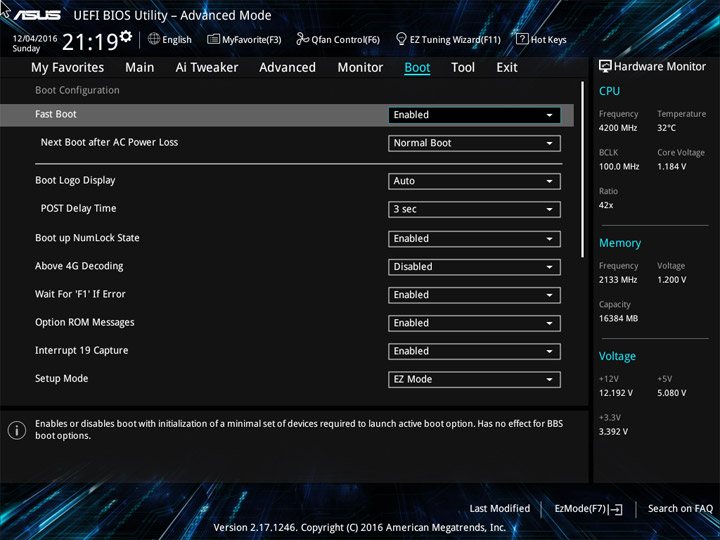Open the Above 4G Decoding dropdown
The height and width of the screenshot is (540, 720).
point(474,267)
